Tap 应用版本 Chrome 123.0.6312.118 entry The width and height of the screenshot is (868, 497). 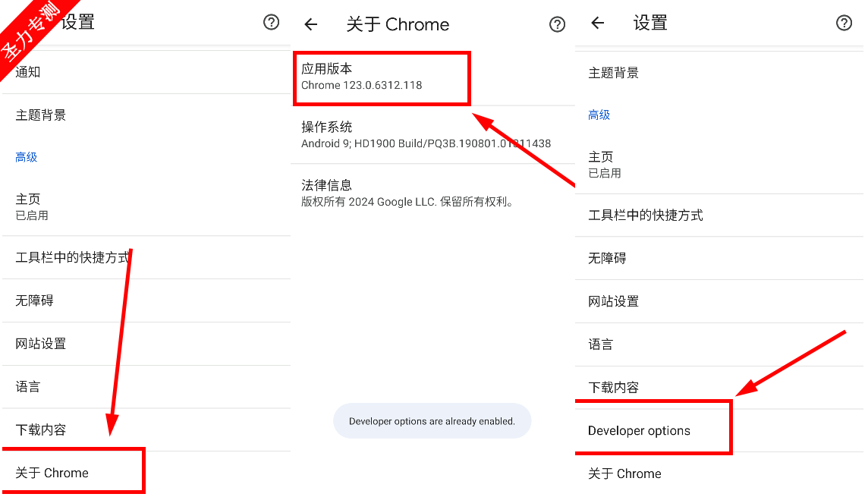(433, 77)
